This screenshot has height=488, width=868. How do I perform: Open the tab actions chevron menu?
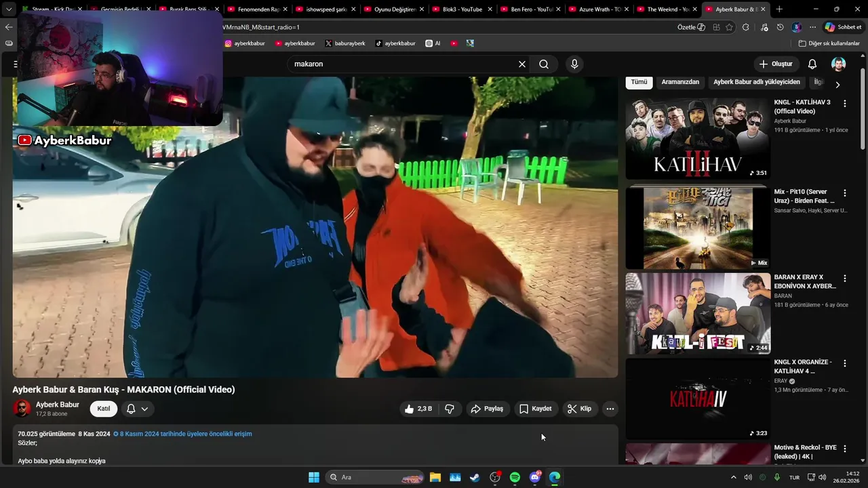(9, 9)
